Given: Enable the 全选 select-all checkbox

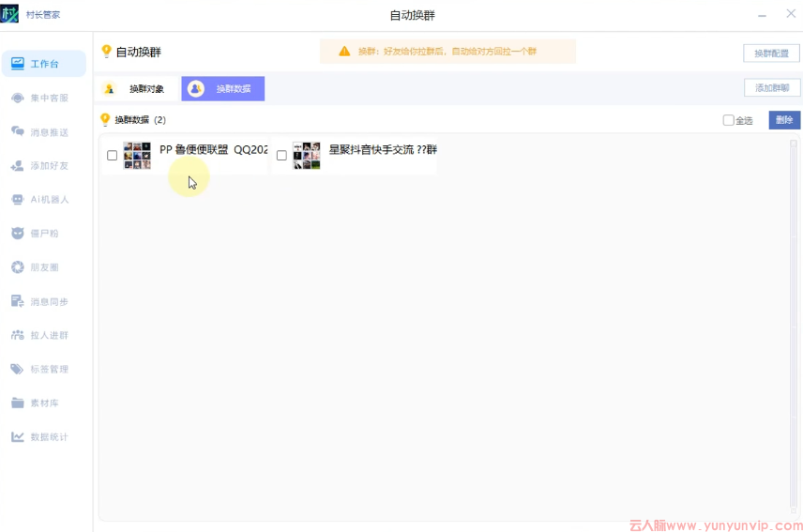Looking at the screenshot, I should click(728, 120).
